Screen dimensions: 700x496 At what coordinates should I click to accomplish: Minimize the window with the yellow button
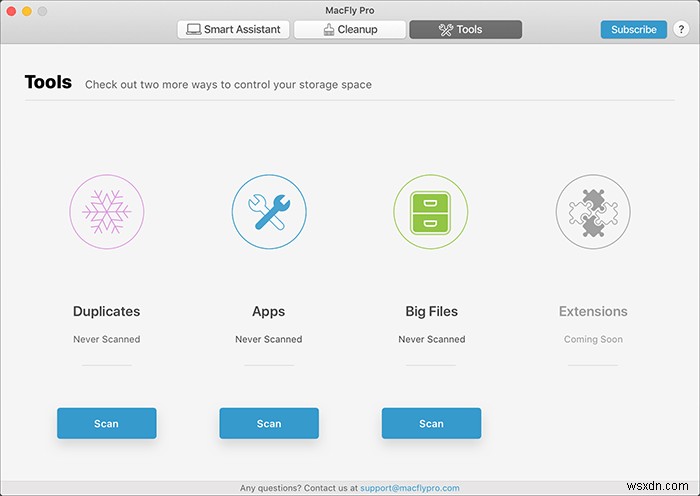(x=27, y=11)
